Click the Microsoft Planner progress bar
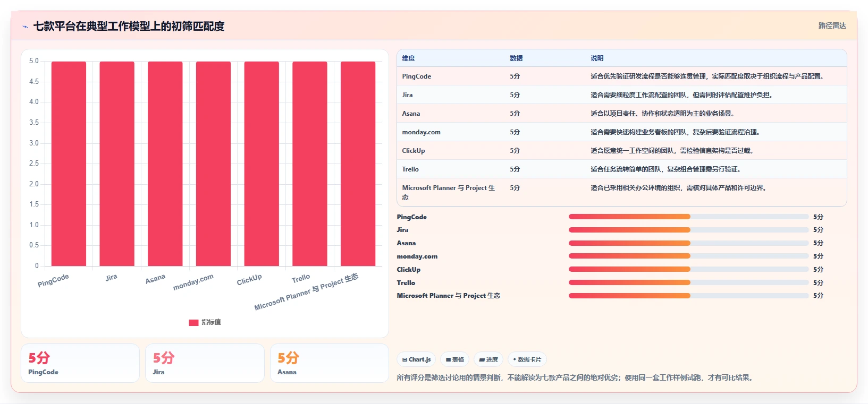This screenshot has height=404, width=868. [x=688, y=296]
